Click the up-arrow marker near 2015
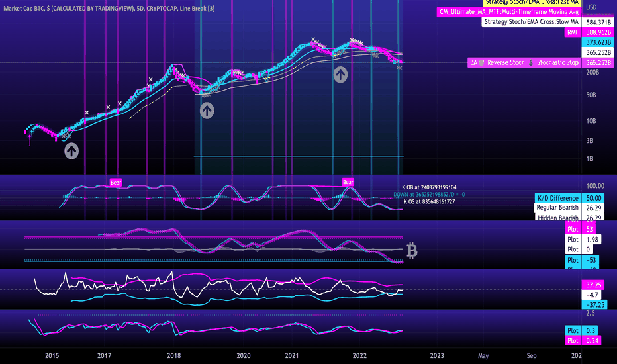The image size is (617, 364). pyautogui.click(x=71, y=151)
